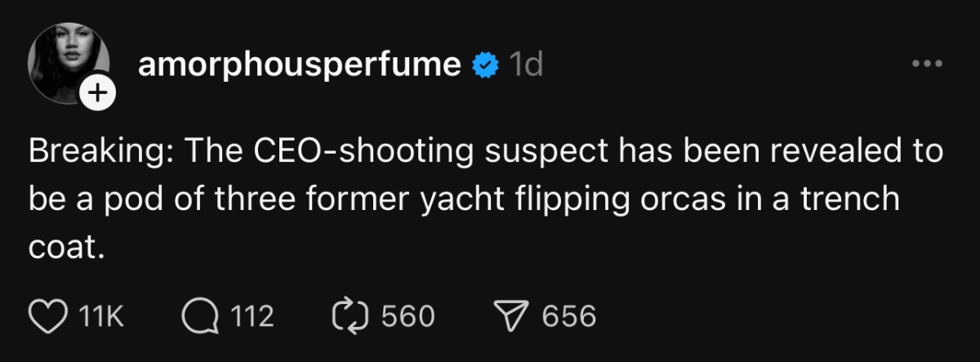Follow the author with the plus icon

(97, 94)
